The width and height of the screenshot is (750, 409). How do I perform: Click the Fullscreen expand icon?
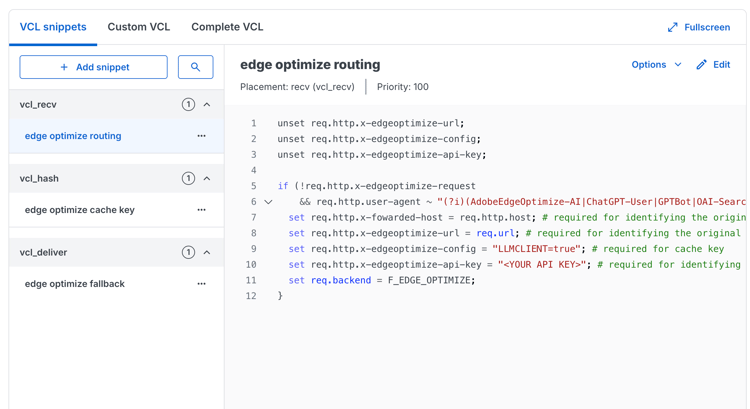673,27
